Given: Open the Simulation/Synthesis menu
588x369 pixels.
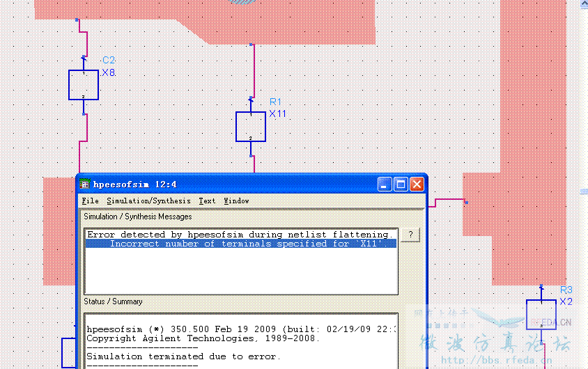Looking at the screenshot, I should [148, 201].
